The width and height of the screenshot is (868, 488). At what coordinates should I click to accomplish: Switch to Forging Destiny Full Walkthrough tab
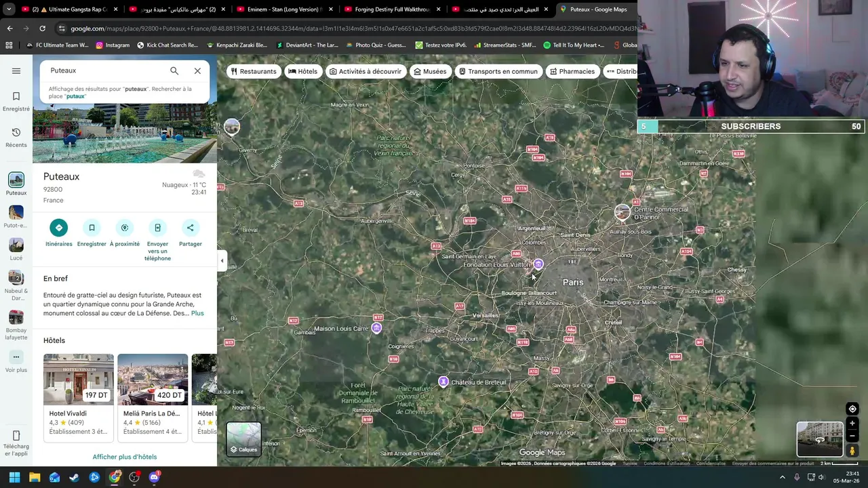coord(392,9)
